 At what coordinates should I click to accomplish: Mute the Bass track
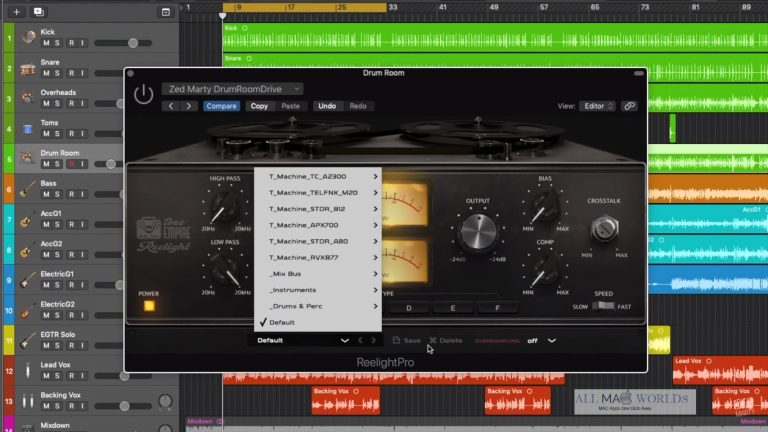coord(46,194)
